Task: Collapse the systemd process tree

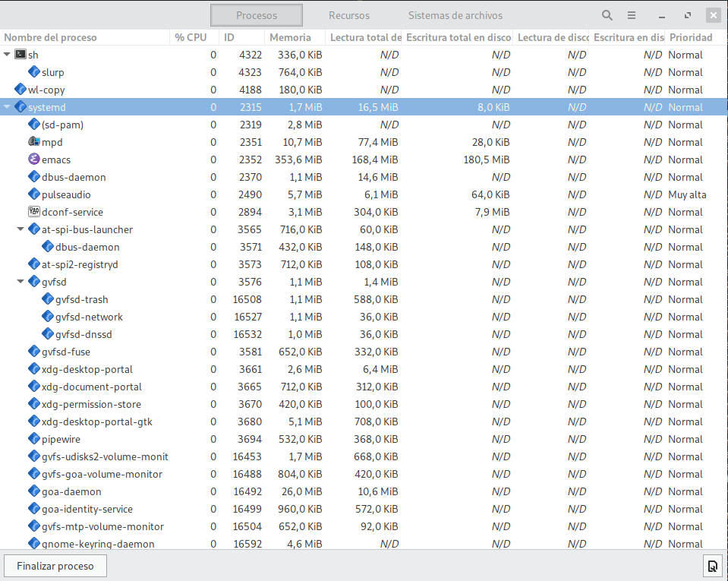Action: click(x=8, y=107)
